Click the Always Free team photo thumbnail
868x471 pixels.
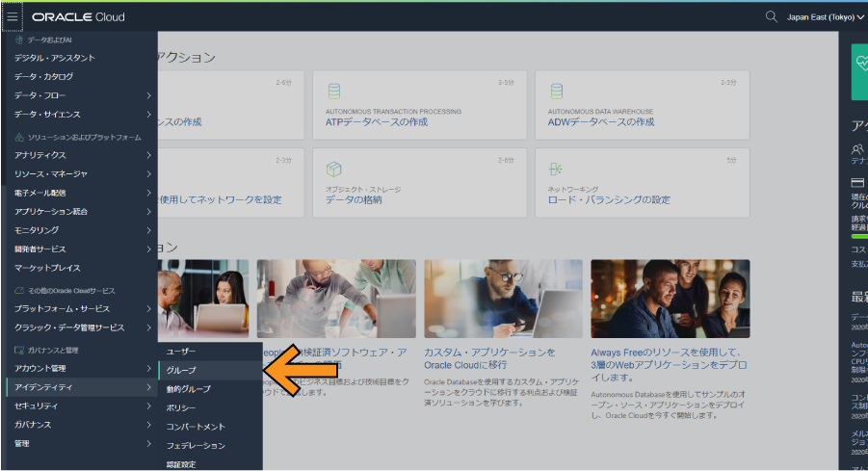[671, 299]
